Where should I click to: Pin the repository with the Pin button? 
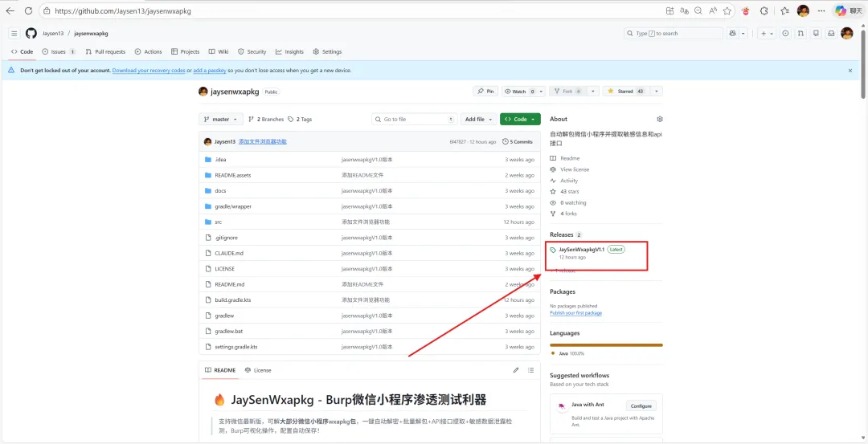(x=485, y=92)
